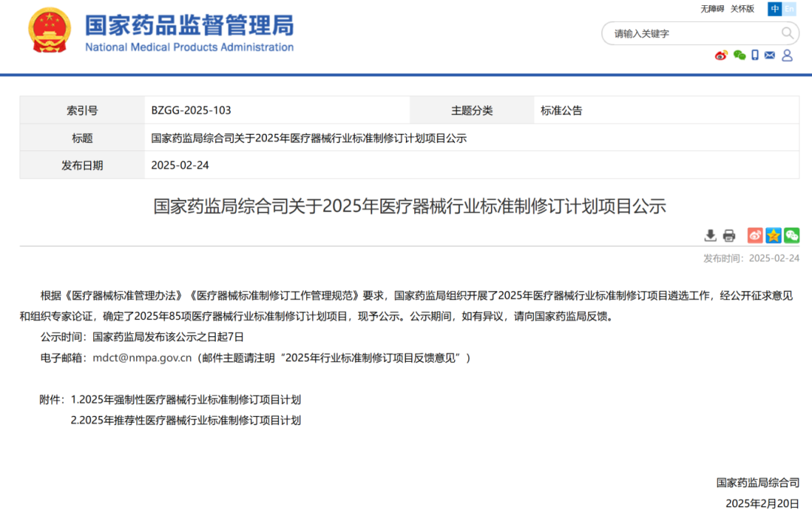The height and width of the screenshot is (513, 812).
Task: Click the 主题分类 label cell
Action: click(x=471, y=111)
